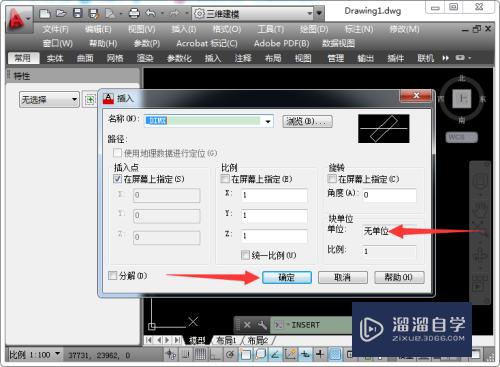This screenshot has height=367, width=500.
Task: Switch to the 实体 ribbon tab
Action: point(55,58)
